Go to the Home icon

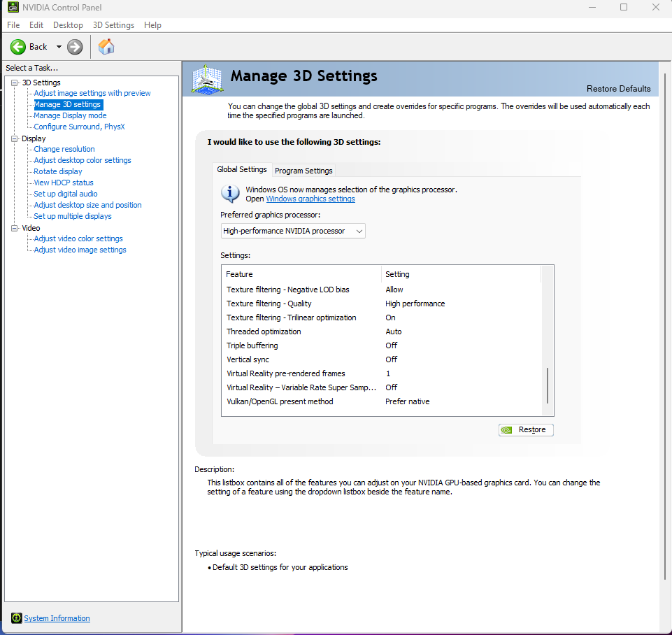(106, 47)
